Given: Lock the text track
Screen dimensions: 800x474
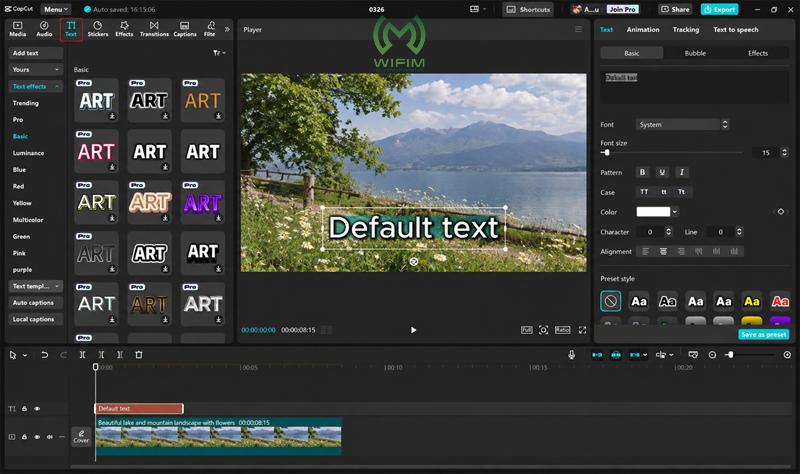Looking at the screenshot, I should click(x=24, y=409).
